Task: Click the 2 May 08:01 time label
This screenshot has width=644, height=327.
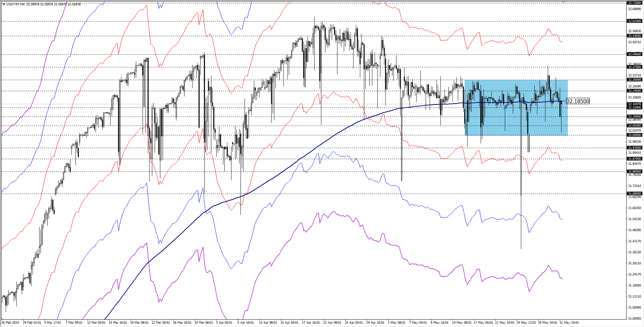Action: point(397,323)
